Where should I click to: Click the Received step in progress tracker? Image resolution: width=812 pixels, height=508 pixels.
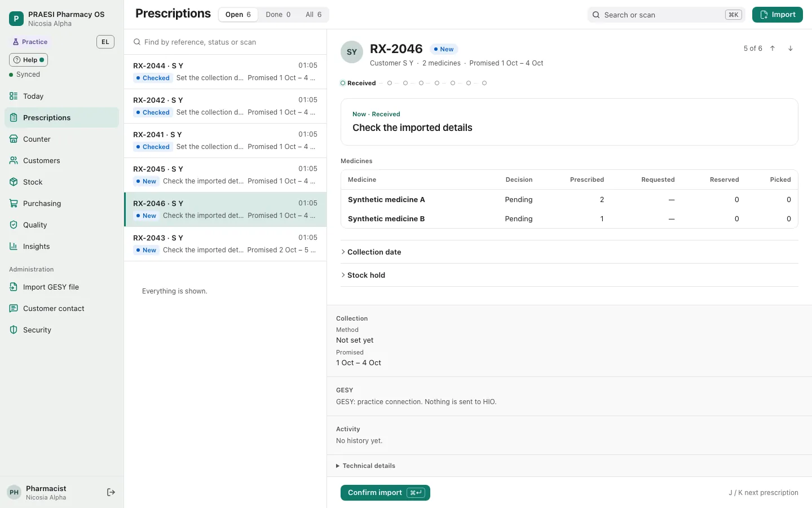(358, 83)
